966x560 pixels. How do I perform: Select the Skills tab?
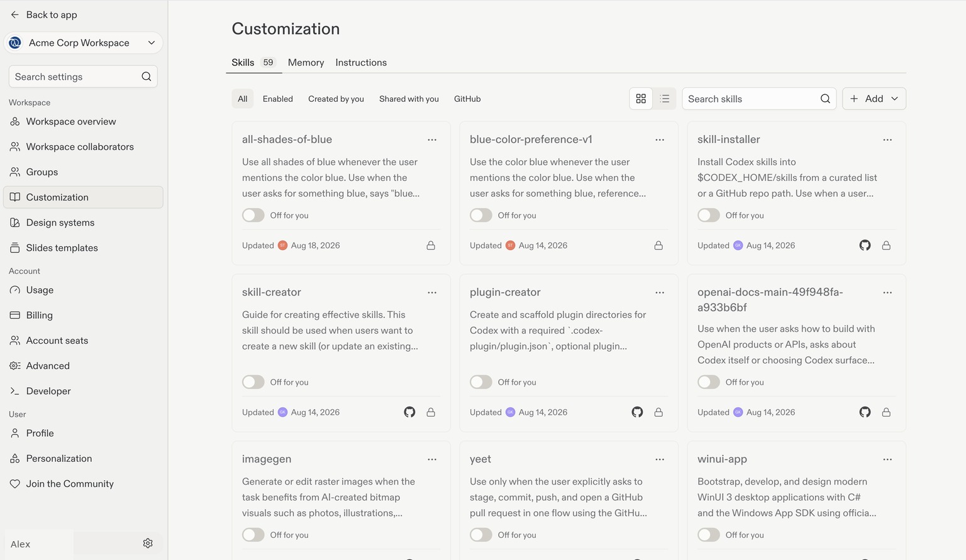coord(253,62)
